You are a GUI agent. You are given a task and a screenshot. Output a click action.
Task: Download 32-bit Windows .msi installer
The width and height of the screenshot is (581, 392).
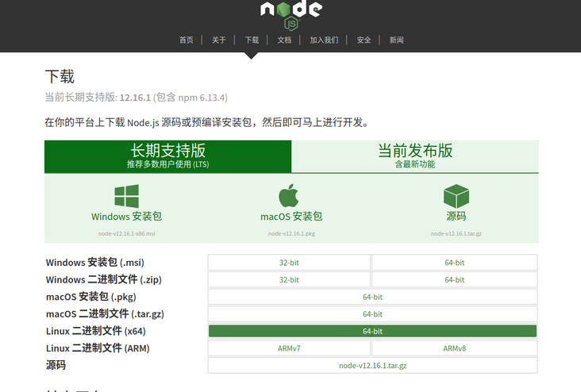point(289,263)
